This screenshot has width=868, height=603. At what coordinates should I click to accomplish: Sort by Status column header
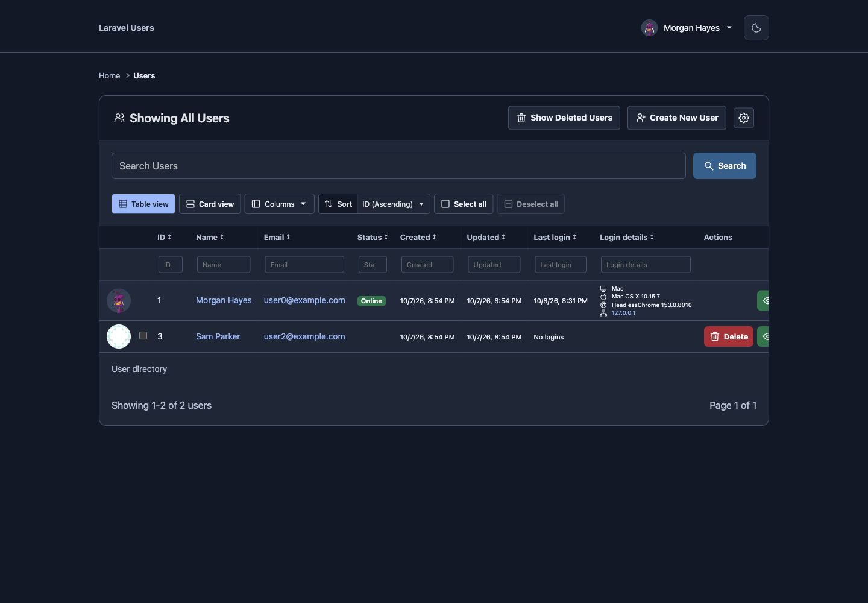pos(373,237)
